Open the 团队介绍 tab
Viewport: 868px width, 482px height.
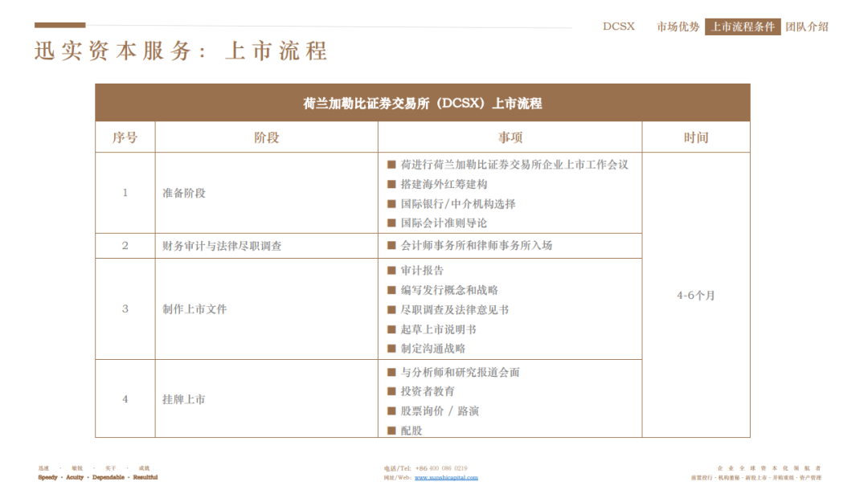click(x=807, y=27)
